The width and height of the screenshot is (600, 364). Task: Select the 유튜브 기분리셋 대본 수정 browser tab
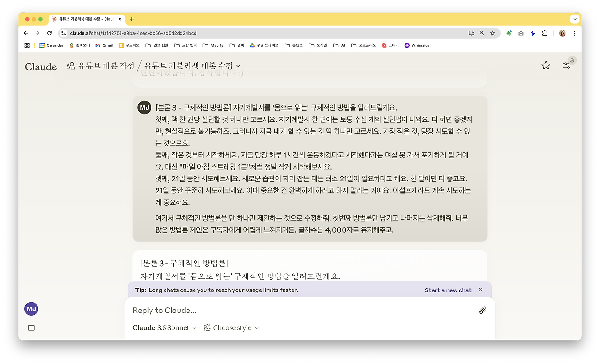83,19
